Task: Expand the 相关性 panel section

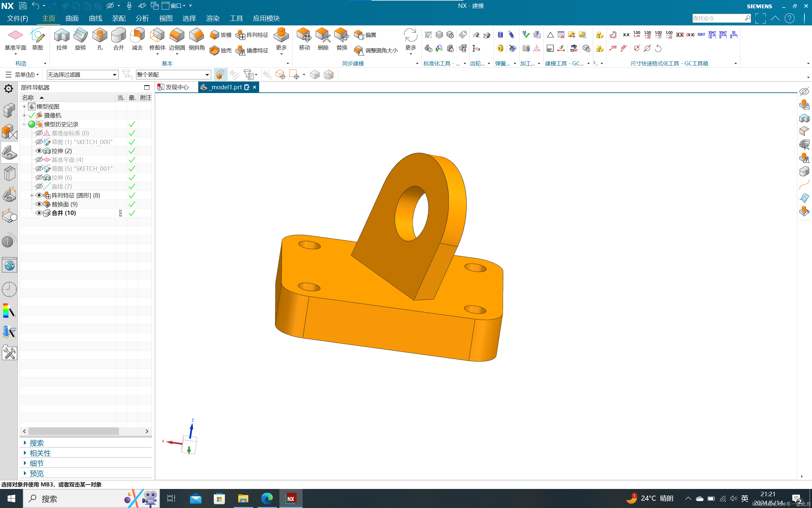Action: pos(36,453)
